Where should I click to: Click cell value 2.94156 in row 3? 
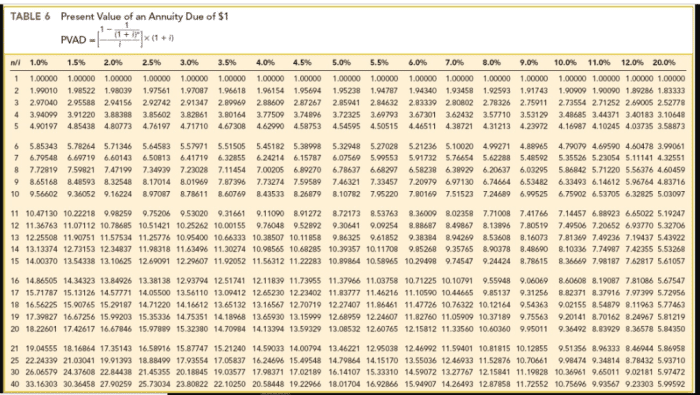click(118, 103)
